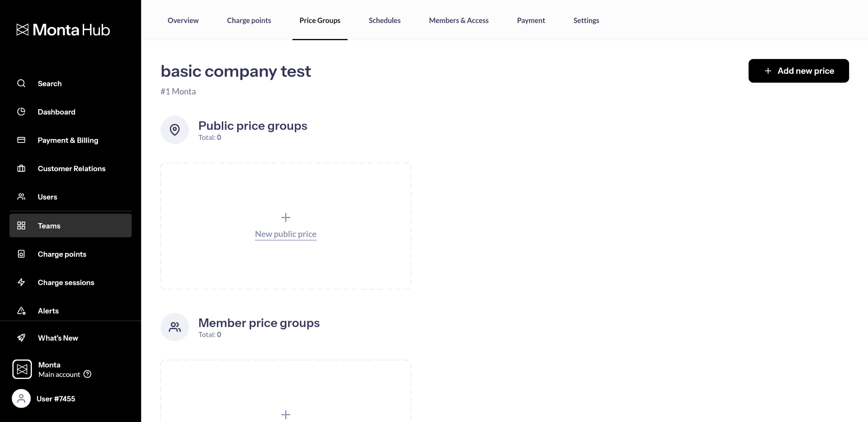
Task: Click the Public price groups pin icon
Action: point(175,130)
